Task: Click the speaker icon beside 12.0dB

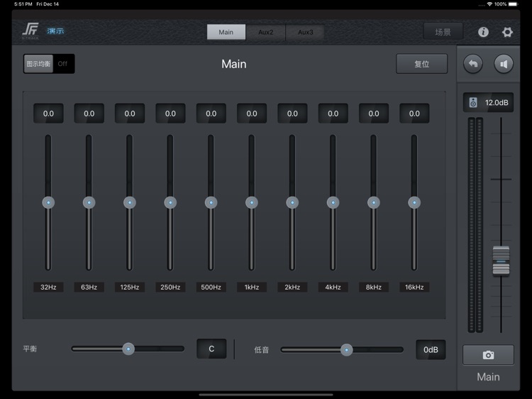Action: (x=473, y=102)
